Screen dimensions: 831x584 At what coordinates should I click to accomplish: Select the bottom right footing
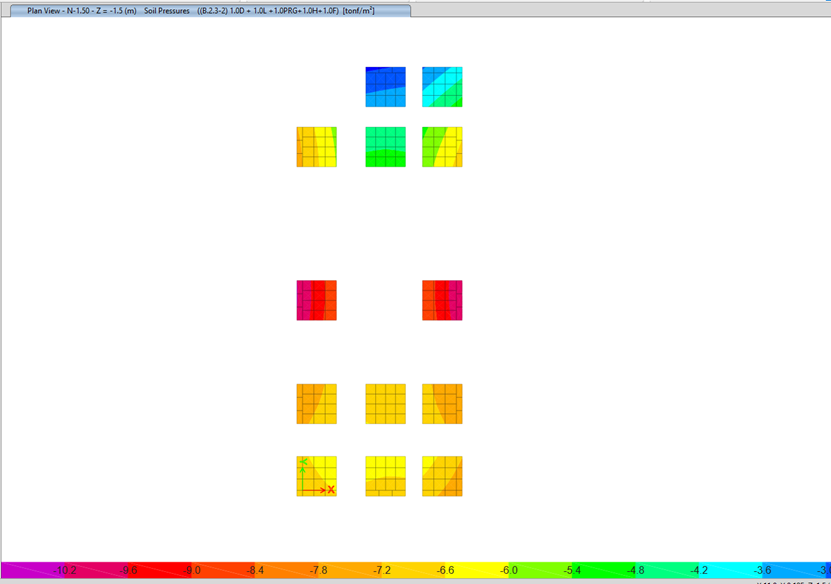click(x=442, y=476)
